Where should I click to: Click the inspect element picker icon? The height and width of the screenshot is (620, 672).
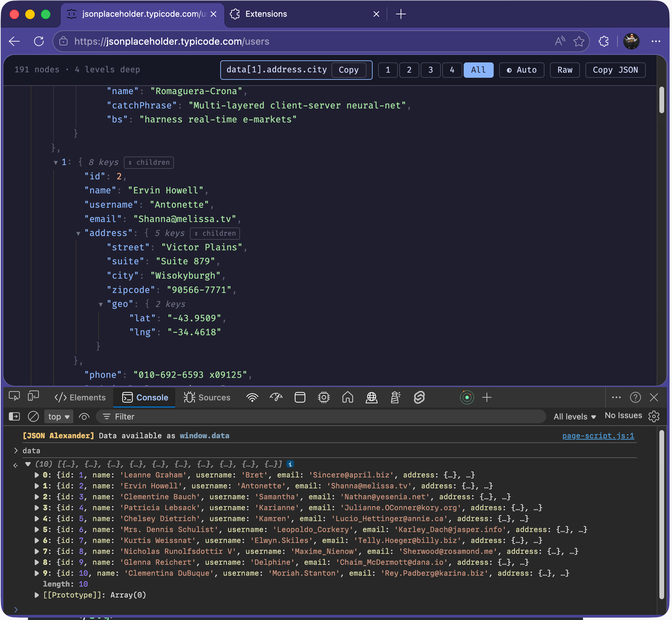pyautogui.click(x=14, y=397)
